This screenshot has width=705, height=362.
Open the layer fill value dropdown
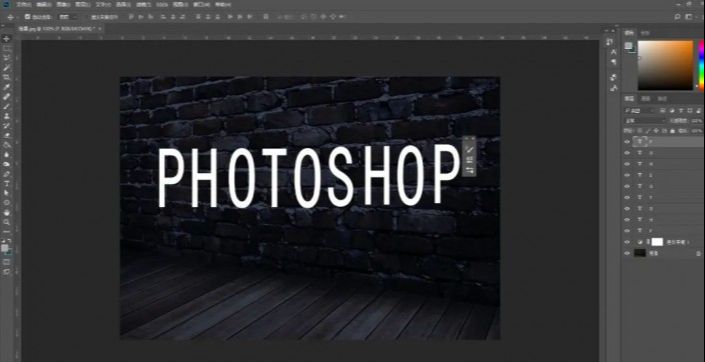pos(697,131)
